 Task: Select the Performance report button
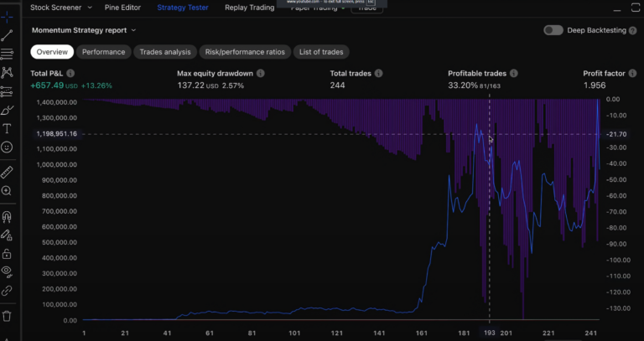(104, 52)
